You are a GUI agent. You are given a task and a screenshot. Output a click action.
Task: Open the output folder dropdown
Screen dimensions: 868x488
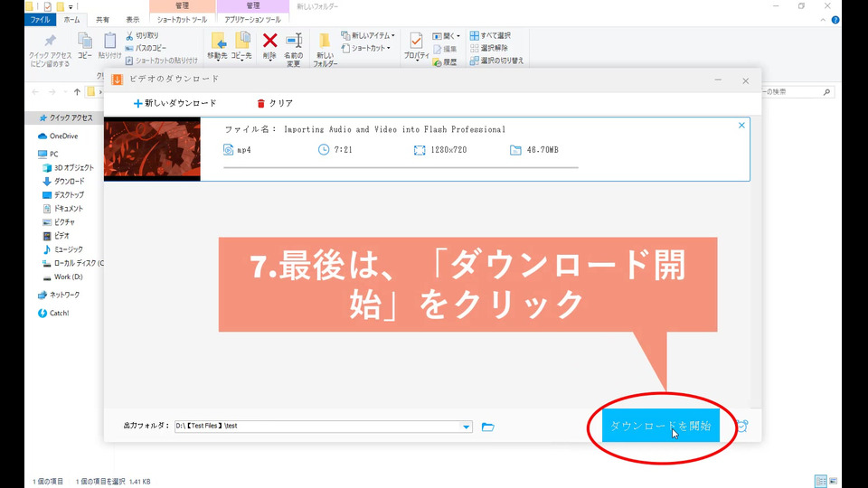point(467,427)
